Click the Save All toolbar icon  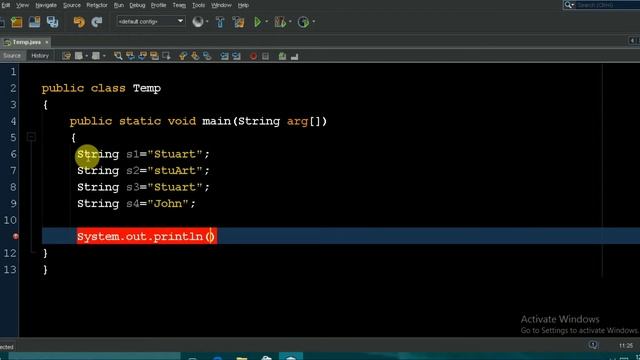pyautogui.click(x=52, y=22)
